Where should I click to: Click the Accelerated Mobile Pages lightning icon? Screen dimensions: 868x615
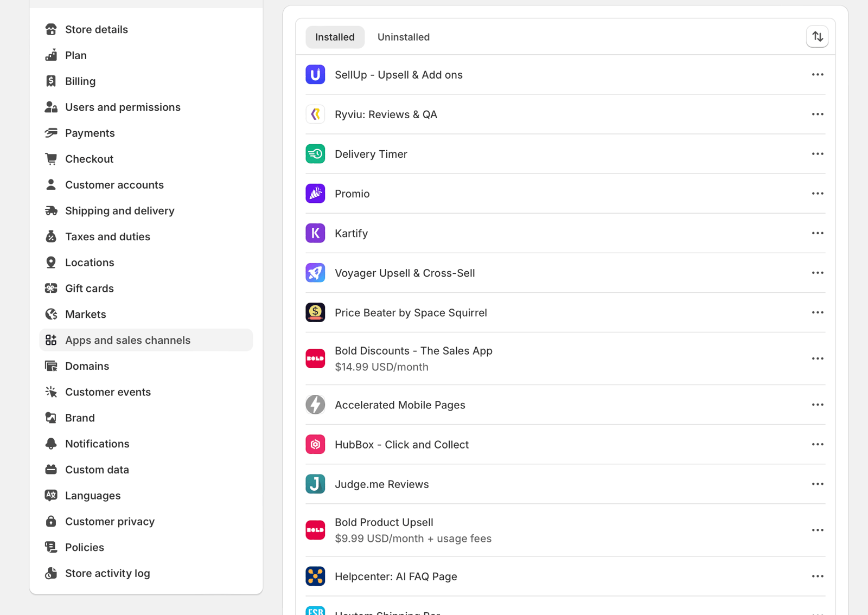click(315, 405)
